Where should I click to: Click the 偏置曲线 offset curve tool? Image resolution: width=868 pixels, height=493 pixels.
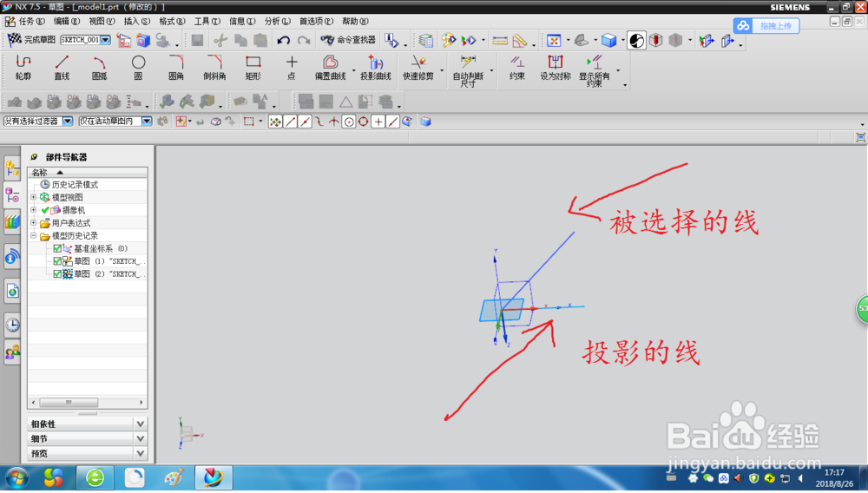(x=331, y=68)
